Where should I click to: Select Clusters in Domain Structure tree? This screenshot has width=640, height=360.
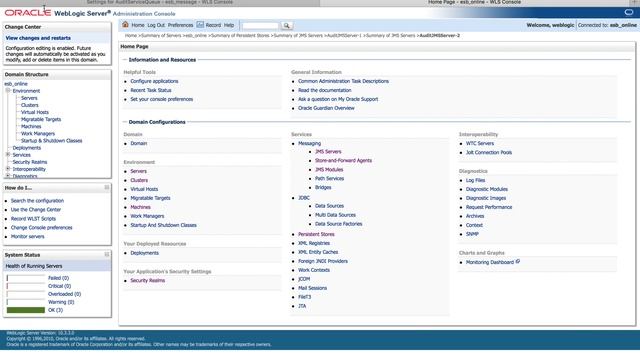click(29, 105)
